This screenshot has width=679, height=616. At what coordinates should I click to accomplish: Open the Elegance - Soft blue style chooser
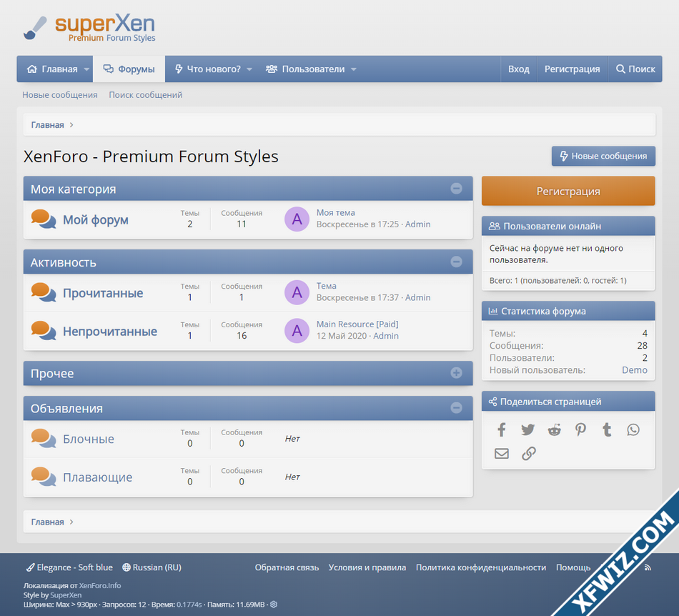(x=69, y=567)
